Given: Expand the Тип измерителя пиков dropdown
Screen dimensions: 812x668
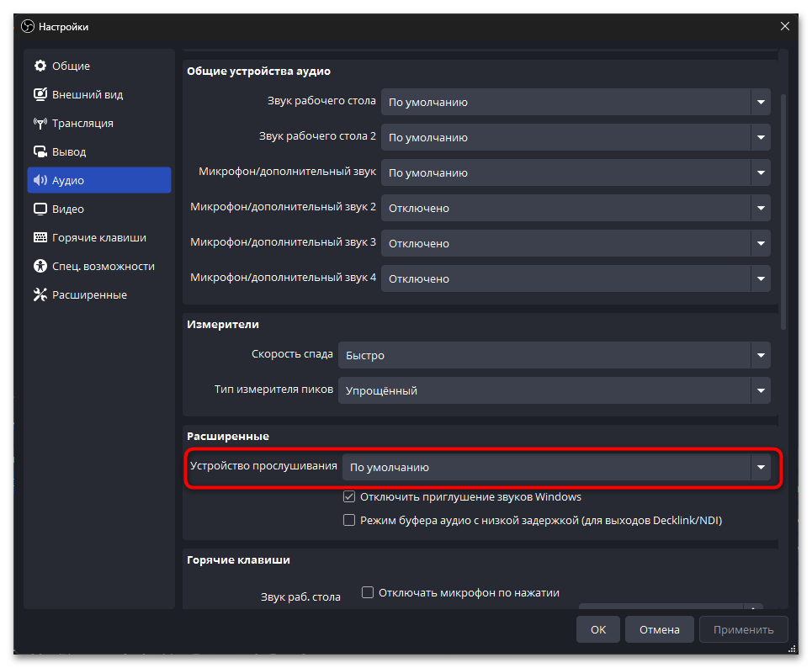Looking at the screenshot, I should pyautogui.click(x=555, y=390).
